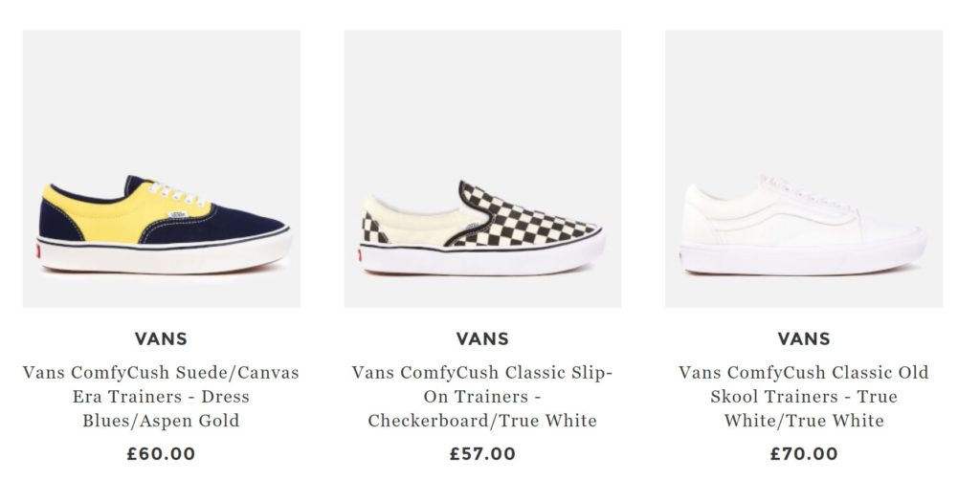Open the navy and yellow Era trainer image
The image size is (980, 501).
coord(161,168)
